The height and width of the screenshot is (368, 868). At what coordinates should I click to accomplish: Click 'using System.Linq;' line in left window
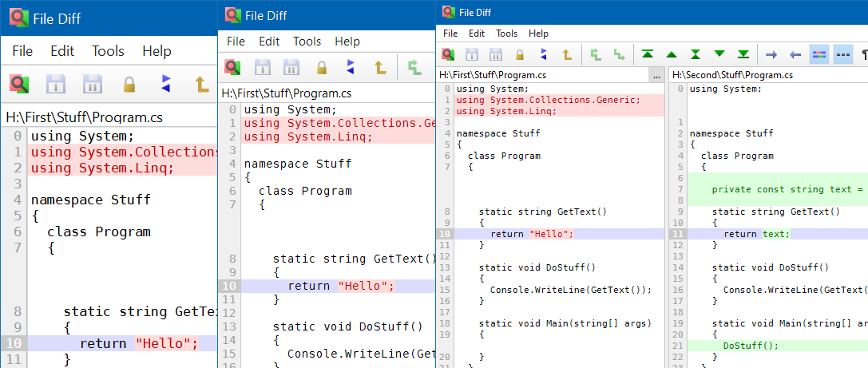[102, 168]
